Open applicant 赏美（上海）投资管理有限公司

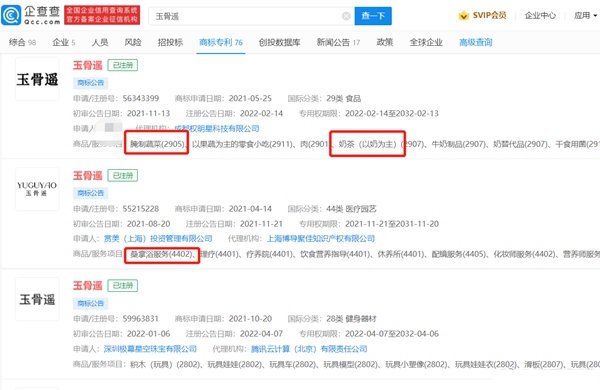(158, 238)
